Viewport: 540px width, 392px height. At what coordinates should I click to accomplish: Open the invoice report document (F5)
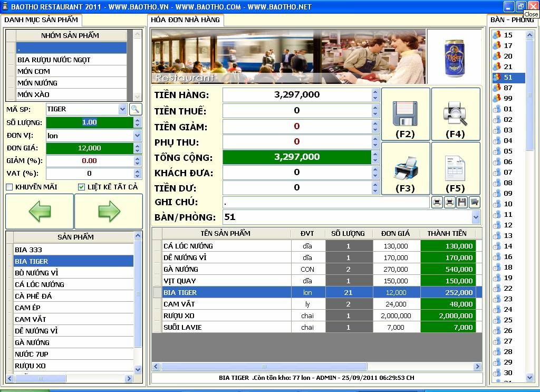coord(455,168)
